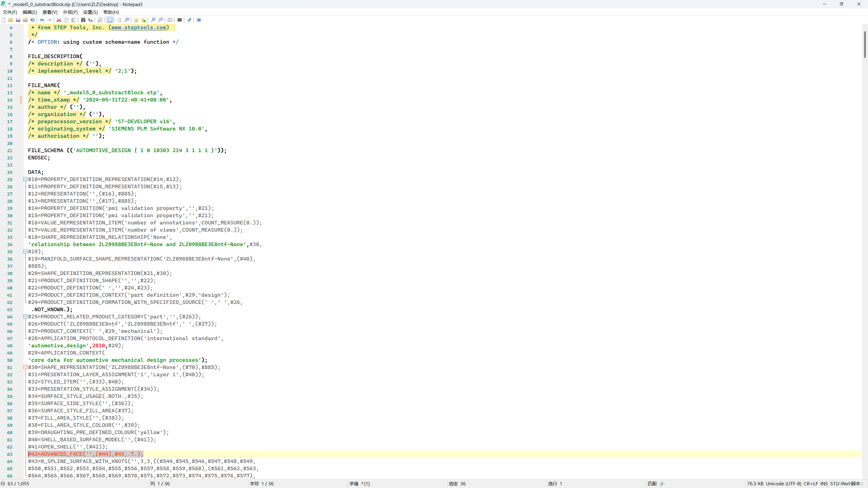
Task: Toggle word wrap in the toolbar
Action: [110, 20]
